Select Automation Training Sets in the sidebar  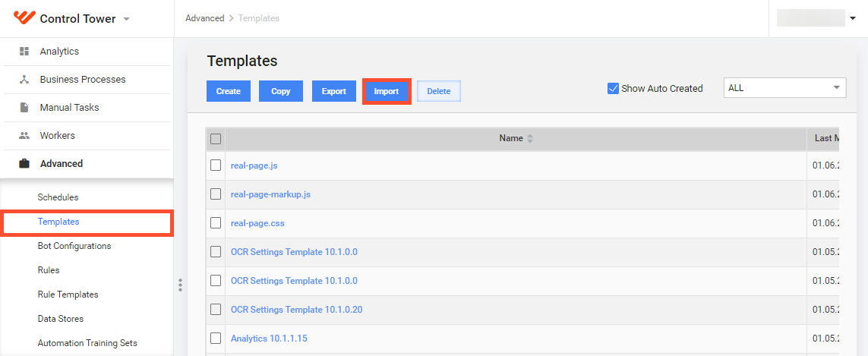[x=87, y=343]
